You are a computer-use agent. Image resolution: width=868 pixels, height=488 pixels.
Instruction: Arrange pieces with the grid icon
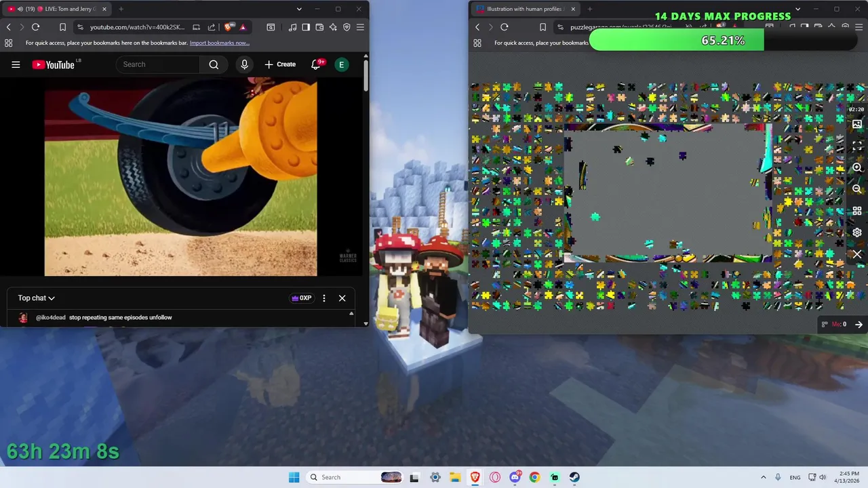[857, 211]
